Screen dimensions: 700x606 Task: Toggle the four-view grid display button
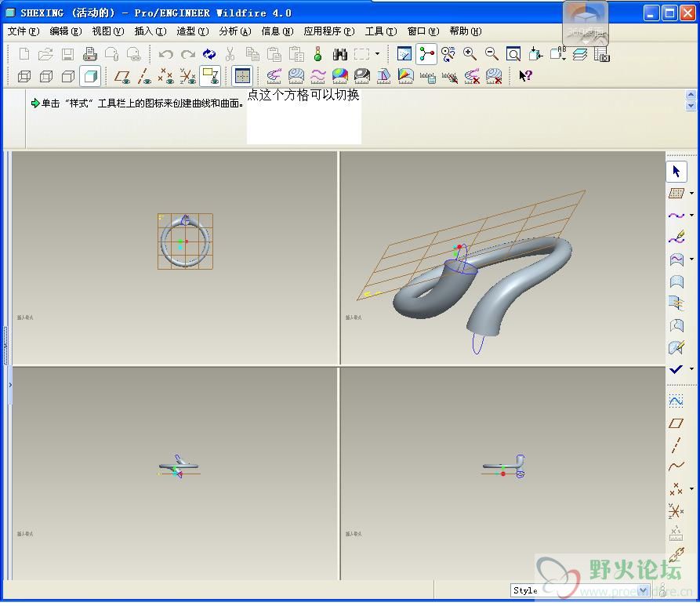point(242,76)
